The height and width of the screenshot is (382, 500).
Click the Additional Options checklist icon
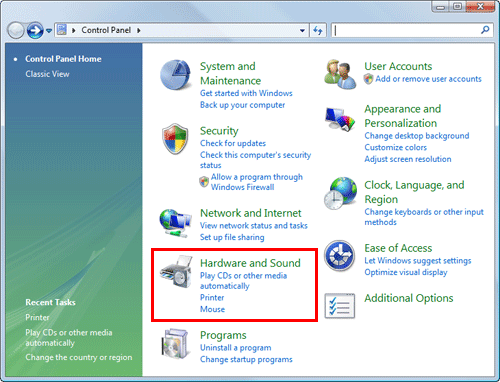point(340,306)
